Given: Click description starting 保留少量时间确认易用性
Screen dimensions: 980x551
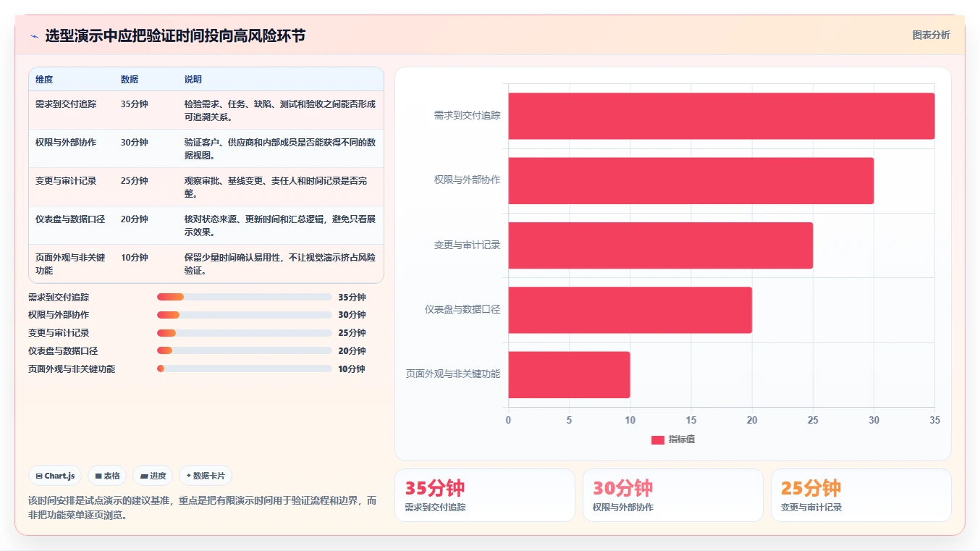Looking at the screenshot, I should [x=280, y=264].
